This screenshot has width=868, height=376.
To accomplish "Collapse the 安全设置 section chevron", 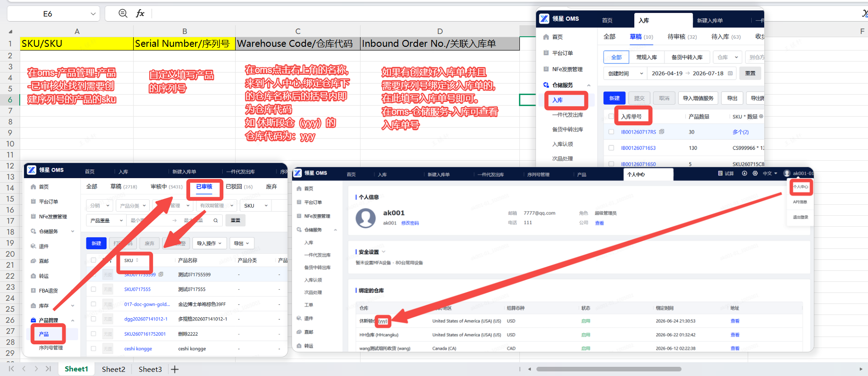I will coord(383,252).
